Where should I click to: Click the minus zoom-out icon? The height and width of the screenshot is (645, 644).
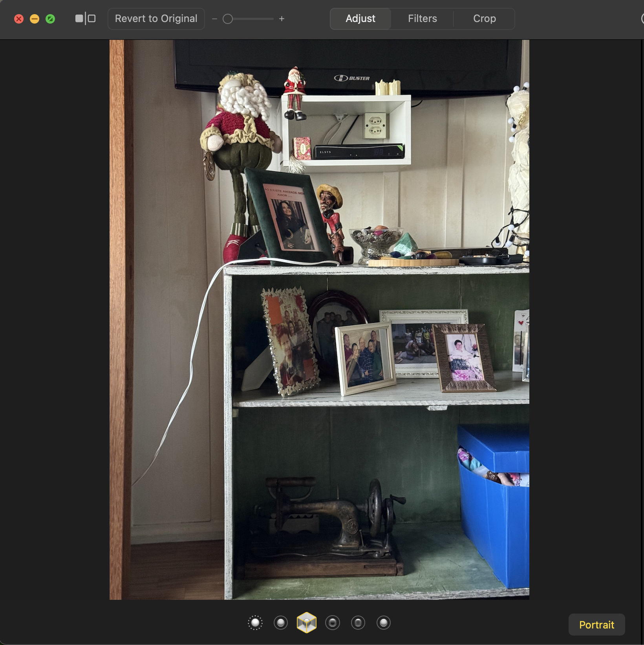tap(214, 19)
